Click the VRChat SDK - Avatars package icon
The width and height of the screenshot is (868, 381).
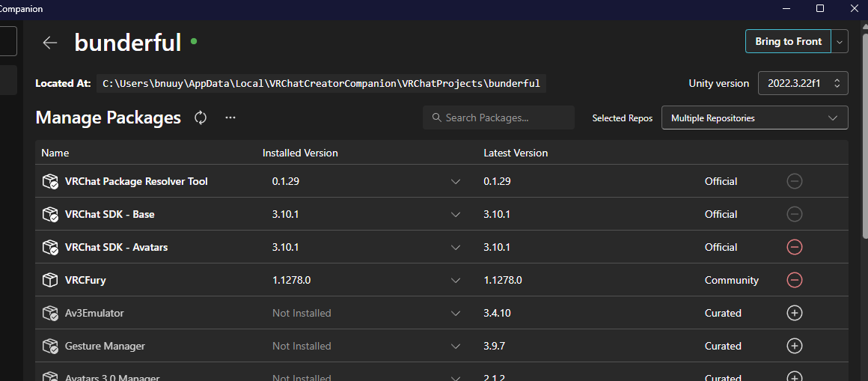[50, 247]
